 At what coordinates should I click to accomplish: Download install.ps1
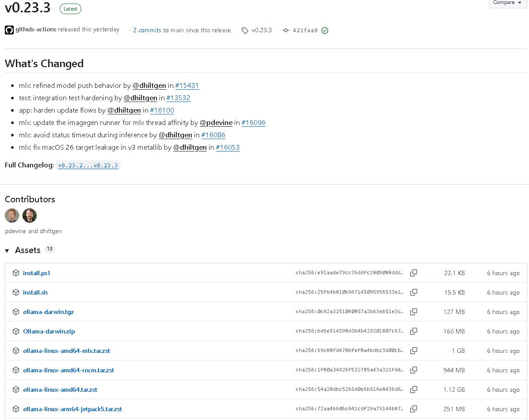(36, 273)
